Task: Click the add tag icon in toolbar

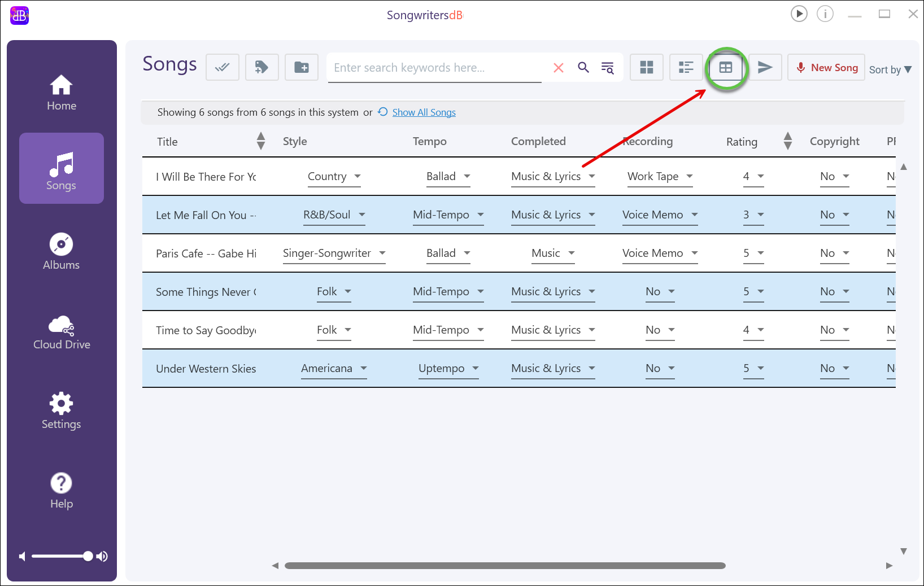Action: click(x=261, y=68)
